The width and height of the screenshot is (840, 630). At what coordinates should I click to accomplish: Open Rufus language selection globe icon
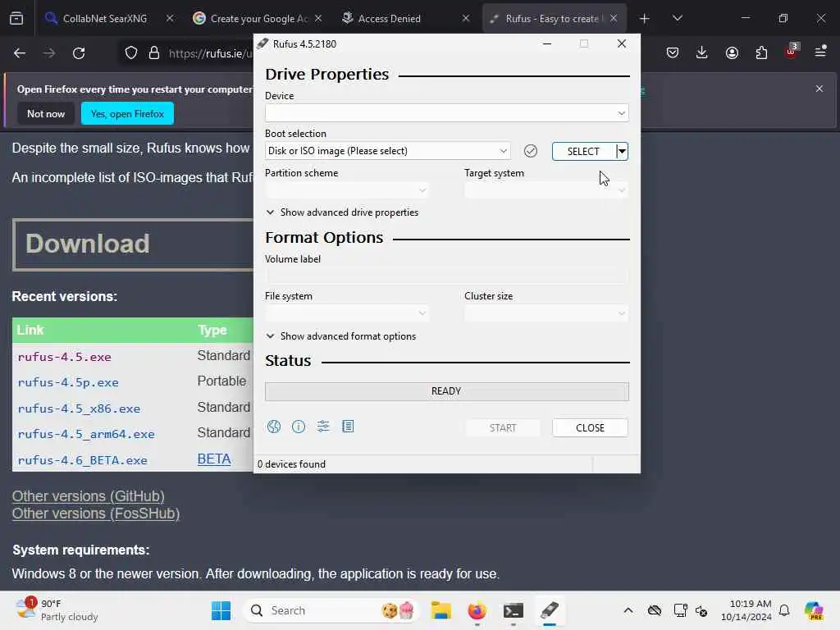point(274,427)
